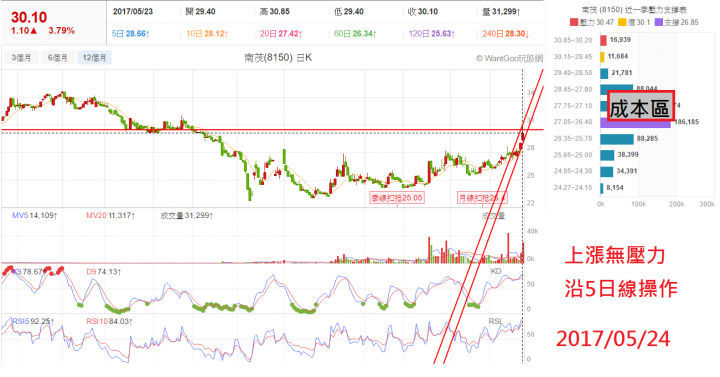Screen dimensions: 720x377
Task: Click the 120日 25.63 moving average
Action: [432, 34]
